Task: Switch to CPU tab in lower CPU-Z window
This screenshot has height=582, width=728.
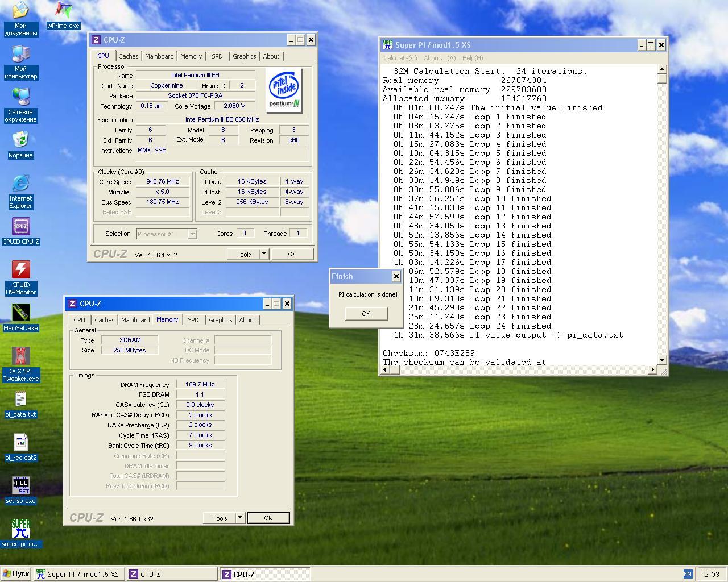Action: tap(80, 320)
